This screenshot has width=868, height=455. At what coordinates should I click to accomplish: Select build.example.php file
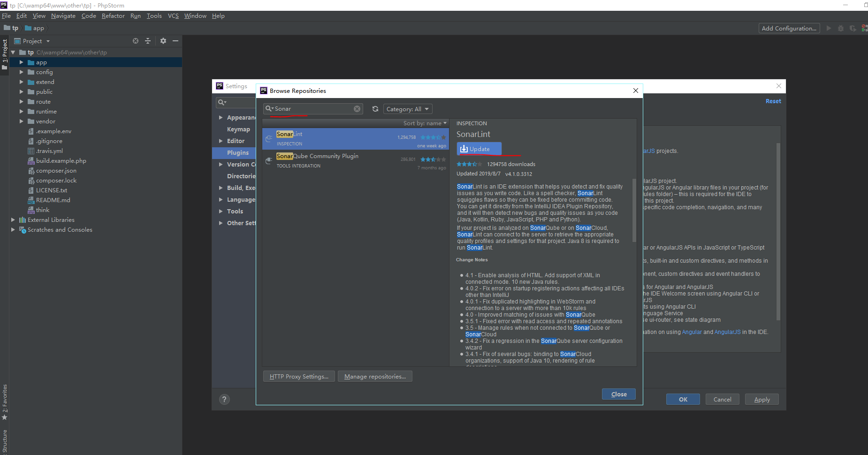click(x=61, y=161)
